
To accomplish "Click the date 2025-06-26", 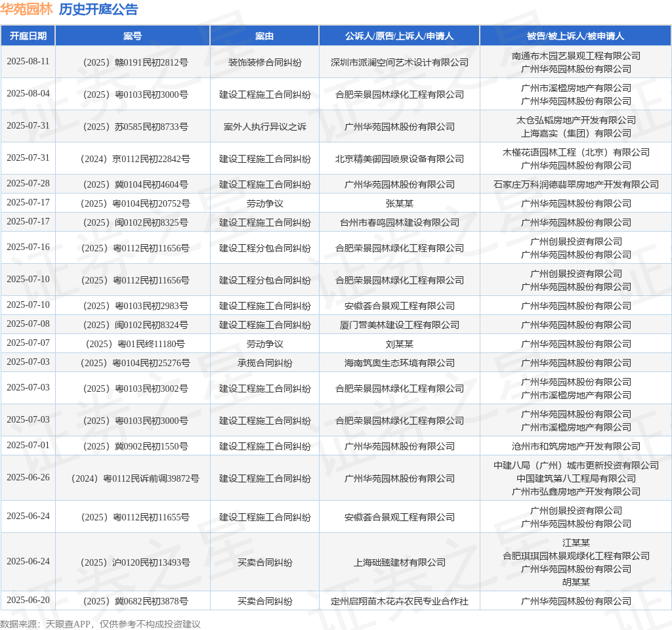I will click(x=28, y=478).
